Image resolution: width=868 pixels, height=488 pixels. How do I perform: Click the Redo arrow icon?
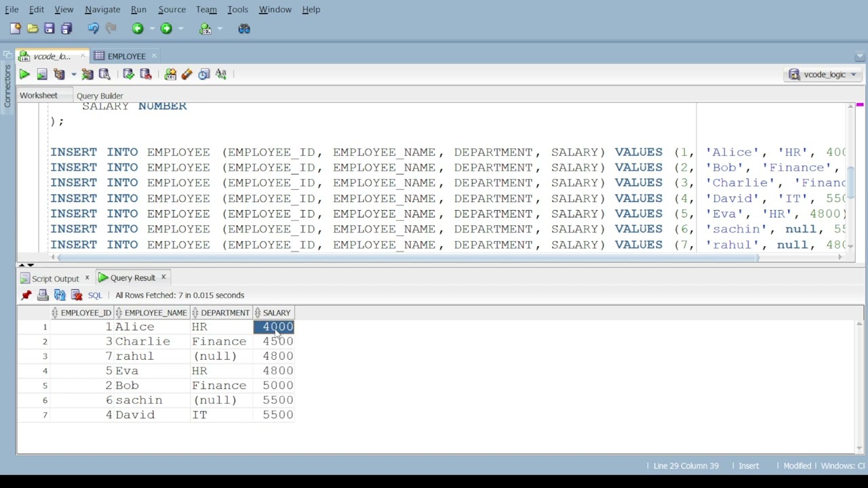[x=111, y=28]
